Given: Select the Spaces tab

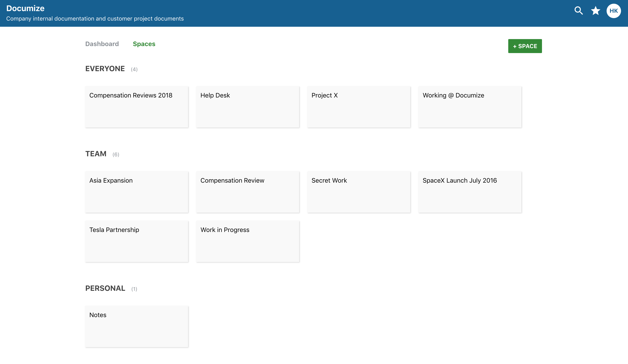Looking at the screenshot, I should (144, 44).
